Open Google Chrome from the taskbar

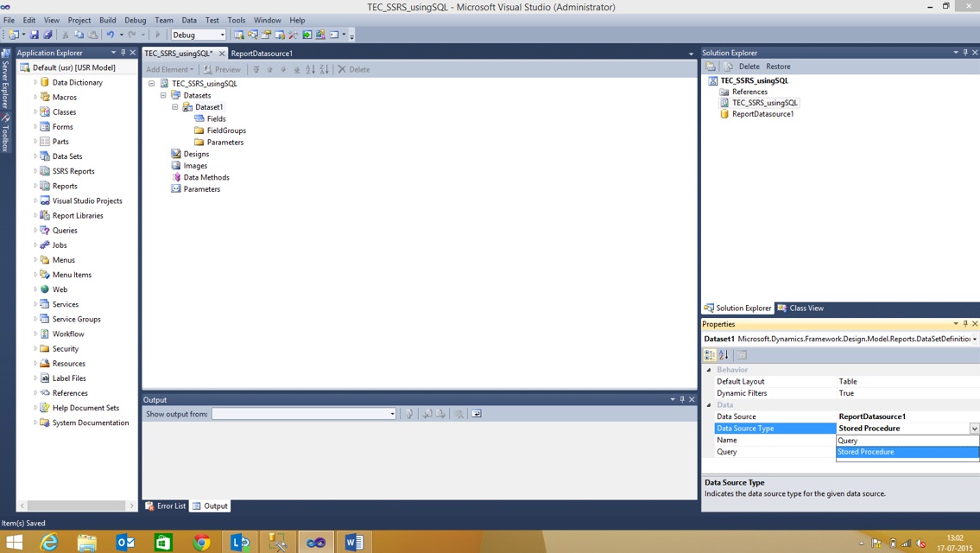coord(201,543)
